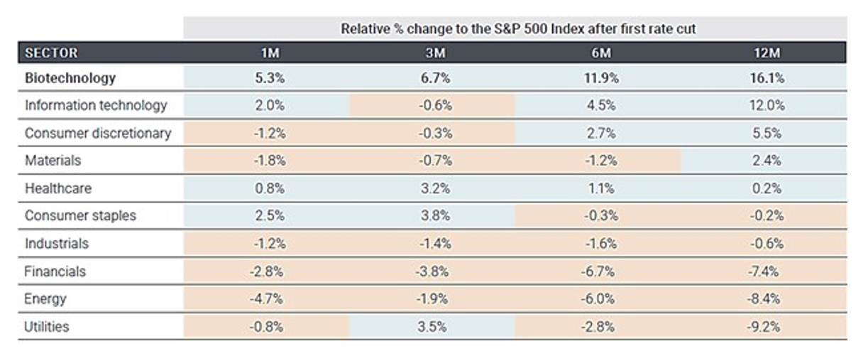
Task: Click the SECTOR column header
Action: point(51,53)
